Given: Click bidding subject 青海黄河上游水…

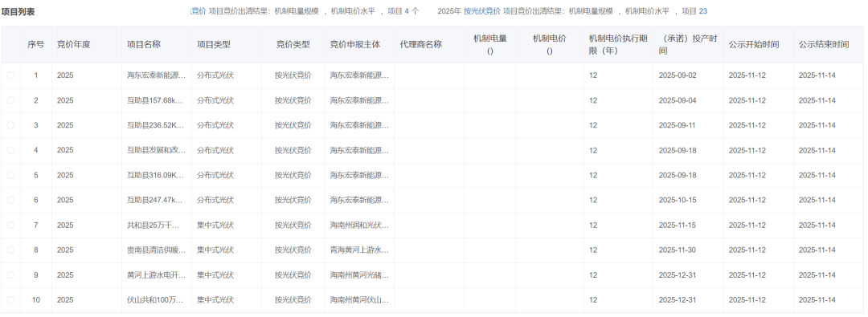Looking at the screenshot, I should click(x=360, y=250).
